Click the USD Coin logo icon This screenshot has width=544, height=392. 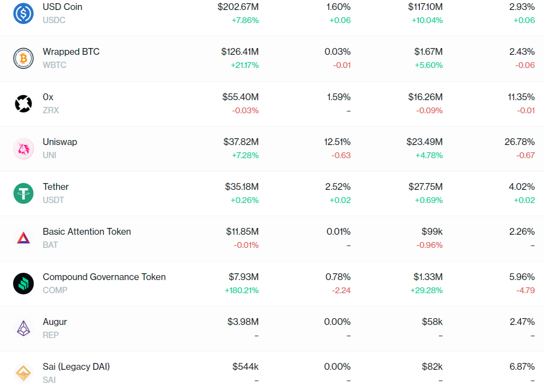coord(23,13)
